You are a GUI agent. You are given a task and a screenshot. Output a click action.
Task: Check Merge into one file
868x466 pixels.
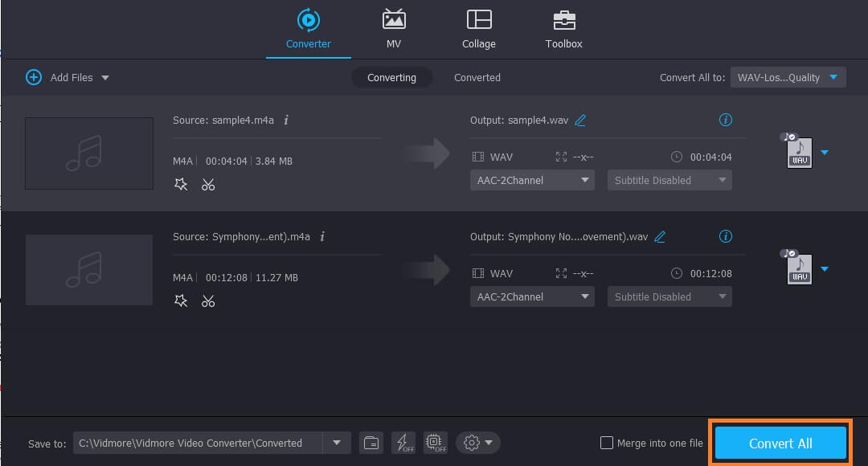point(606,443)
